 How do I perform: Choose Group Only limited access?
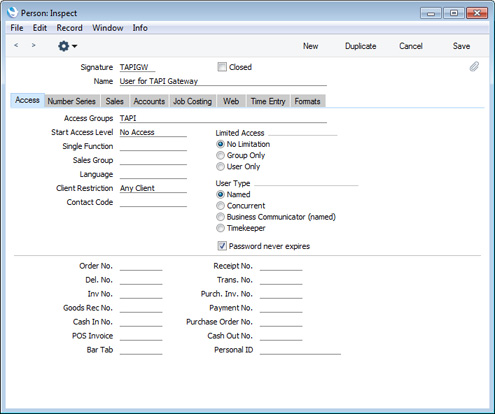click(x=220, y=155)
